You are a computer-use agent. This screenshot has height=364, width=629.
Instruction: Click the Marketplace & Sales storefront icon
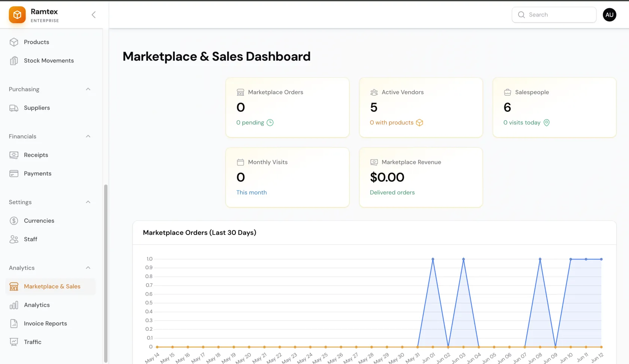(14, 287)
